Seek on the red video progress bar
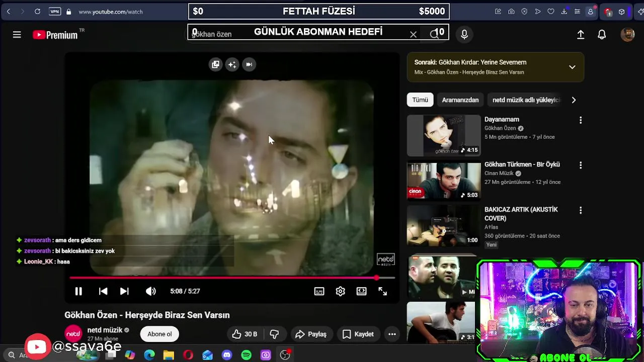The image size is (644, 362). tap(232, 278)
